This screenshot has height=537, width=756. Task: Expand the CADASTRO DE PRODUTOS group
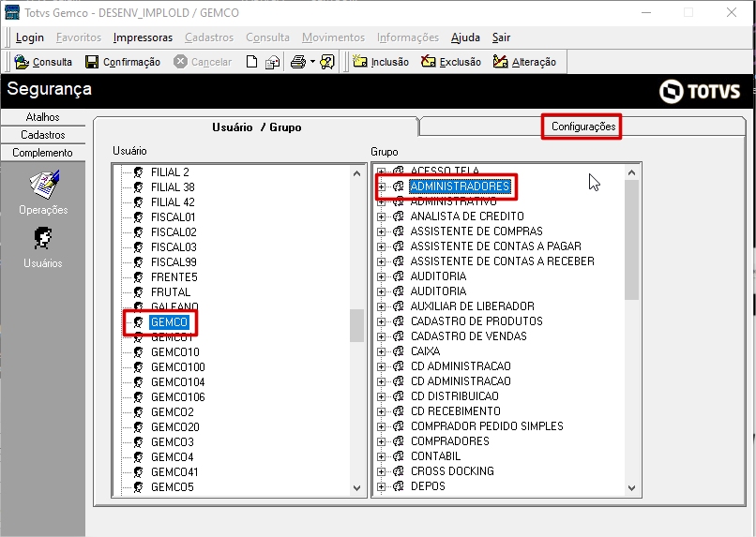[x=382, y=321]
